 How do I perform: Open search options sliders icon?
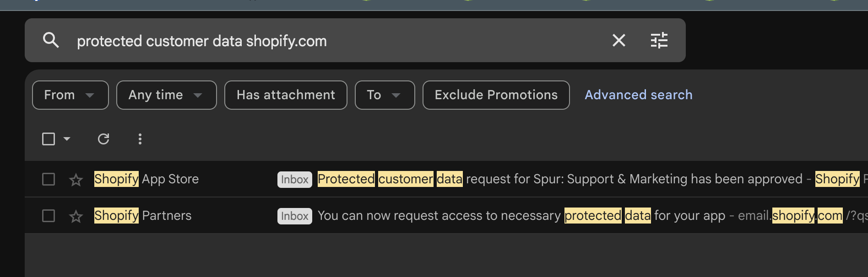[659, 40]
